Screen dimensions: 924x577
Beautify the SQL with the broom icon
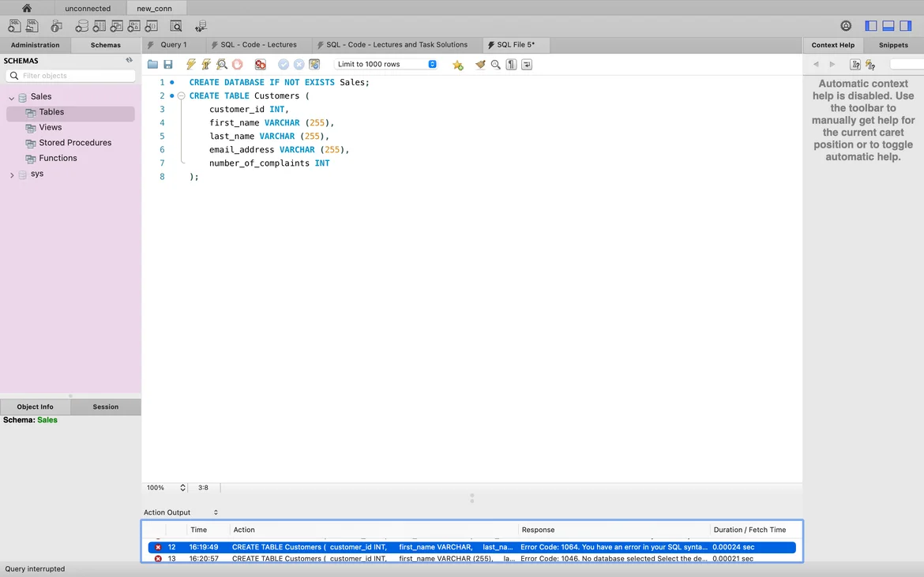pyautogui.click(x=480, y=65)
